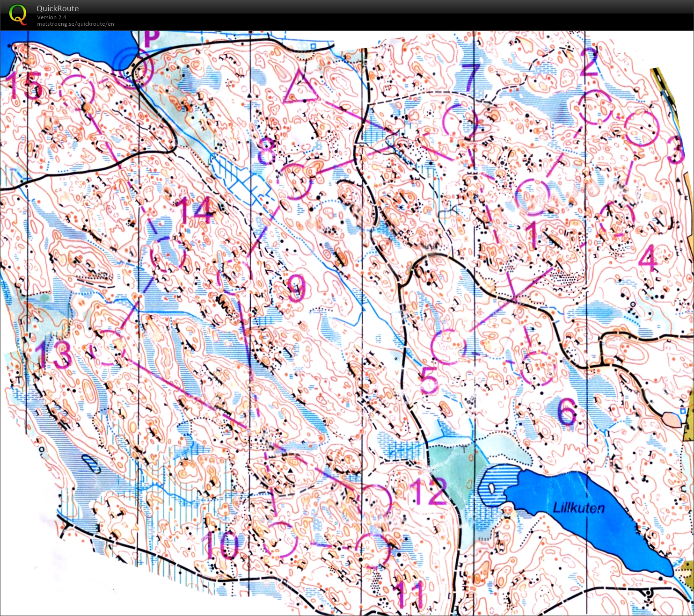Image resolution: width=694 pixels, height=616 pixels.
Task: Click control number 13 label
Action: coord(53,355)
